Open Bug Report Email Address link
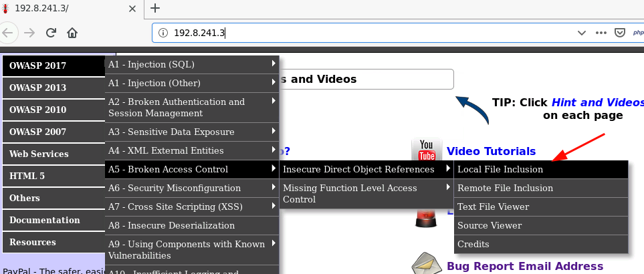644x274 pixels. (x=525, y=266)
